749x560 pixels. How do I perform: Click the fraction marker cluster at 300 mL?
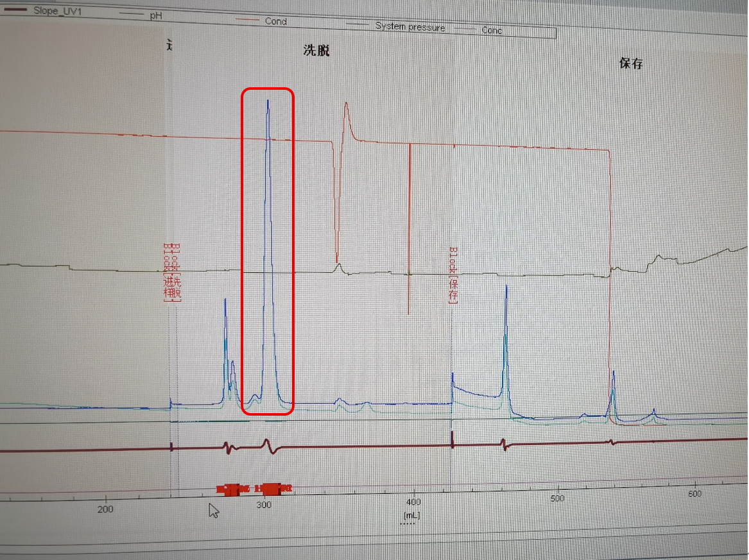click(272, 489)
